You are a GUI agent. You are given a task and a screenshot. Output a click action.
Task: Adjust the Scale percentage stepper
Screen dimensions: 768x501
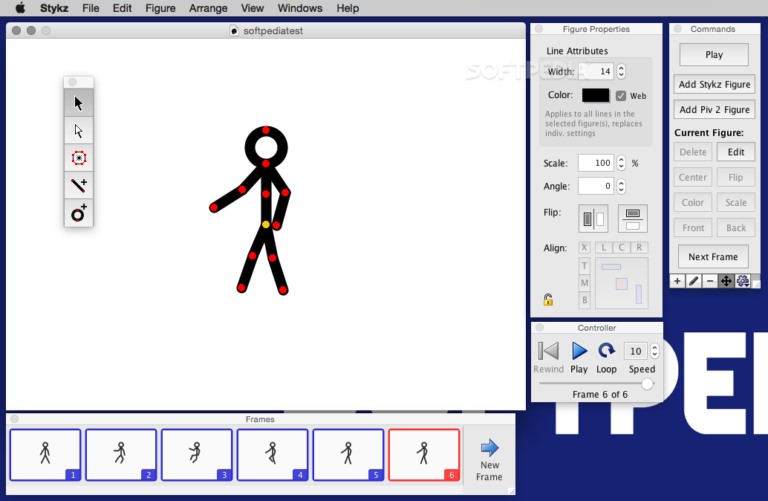[621, 163]
